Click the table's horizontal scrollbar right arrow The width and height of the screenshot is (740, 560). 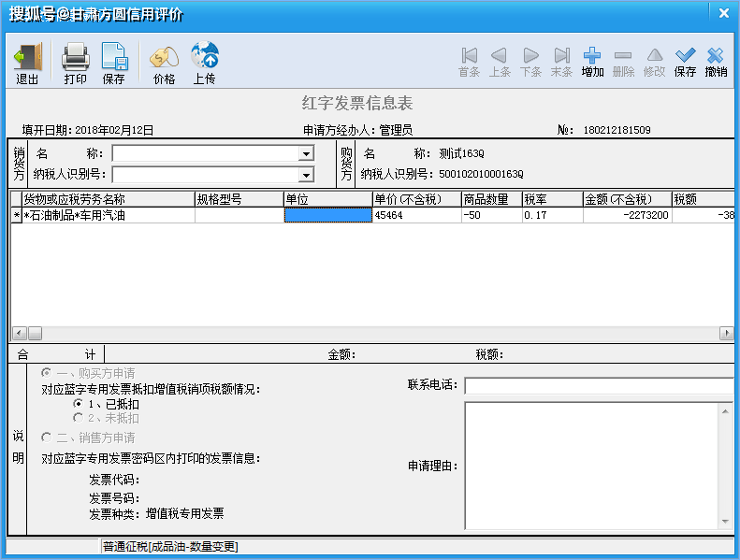(726, 334)
